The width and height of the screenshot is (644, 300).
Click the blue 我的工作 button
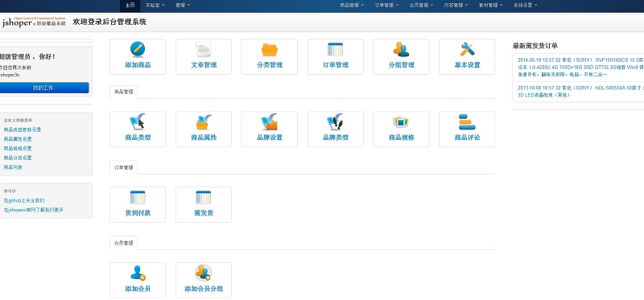[43, 88]
